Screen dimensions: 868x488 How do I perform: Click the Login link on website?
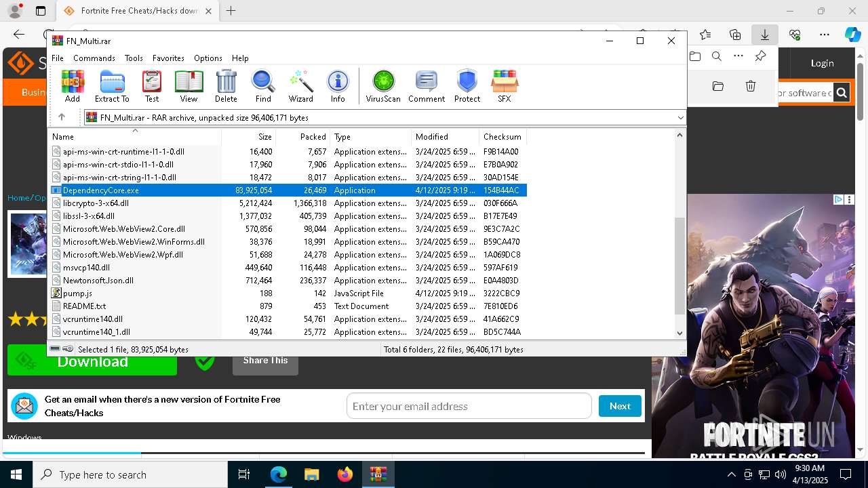click(822, 63)
